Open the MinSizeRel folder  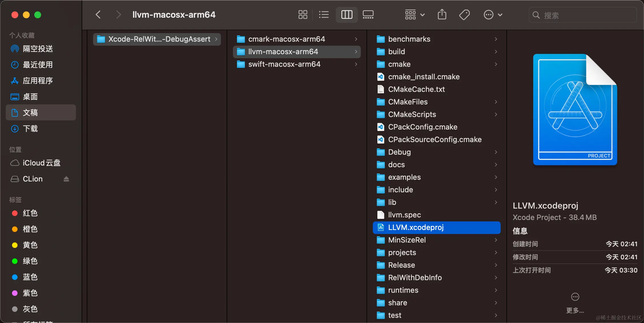click(437, 240)
